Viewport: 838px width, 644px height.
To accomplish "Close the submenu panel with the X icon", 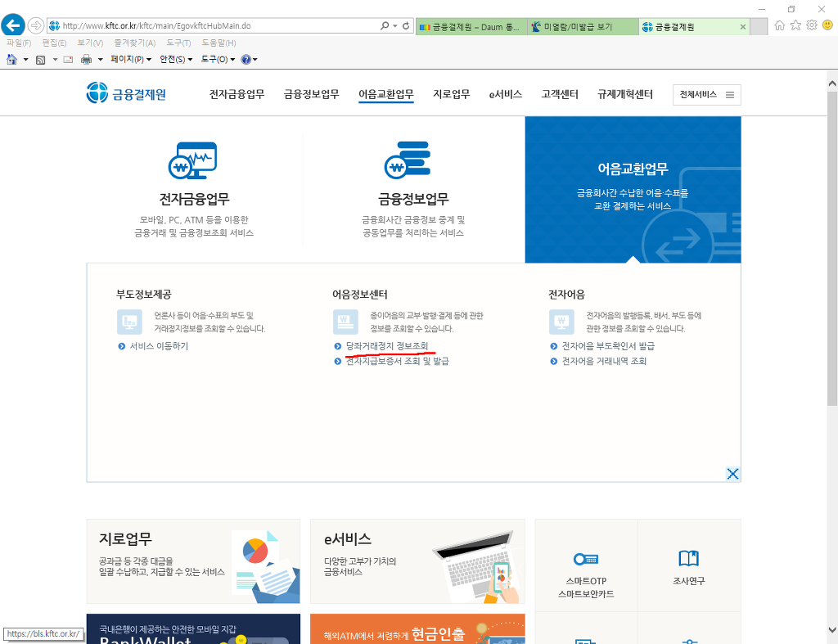I will (x=732, y=474).
